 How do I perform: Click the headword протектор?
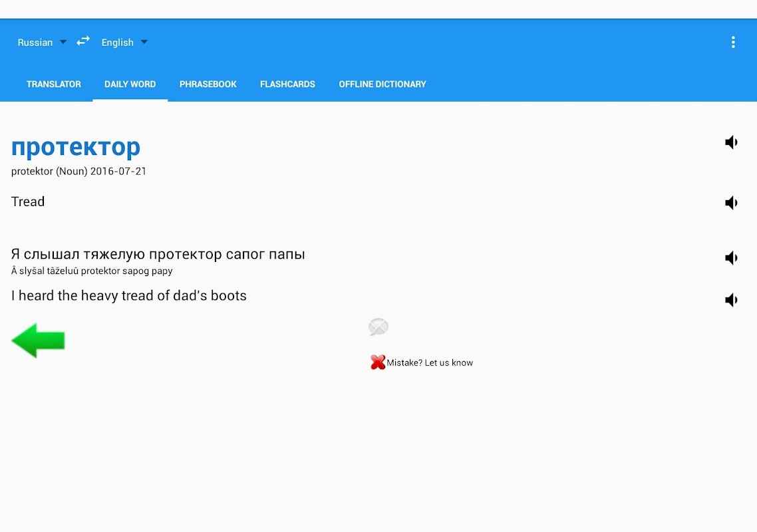[76, 148]
